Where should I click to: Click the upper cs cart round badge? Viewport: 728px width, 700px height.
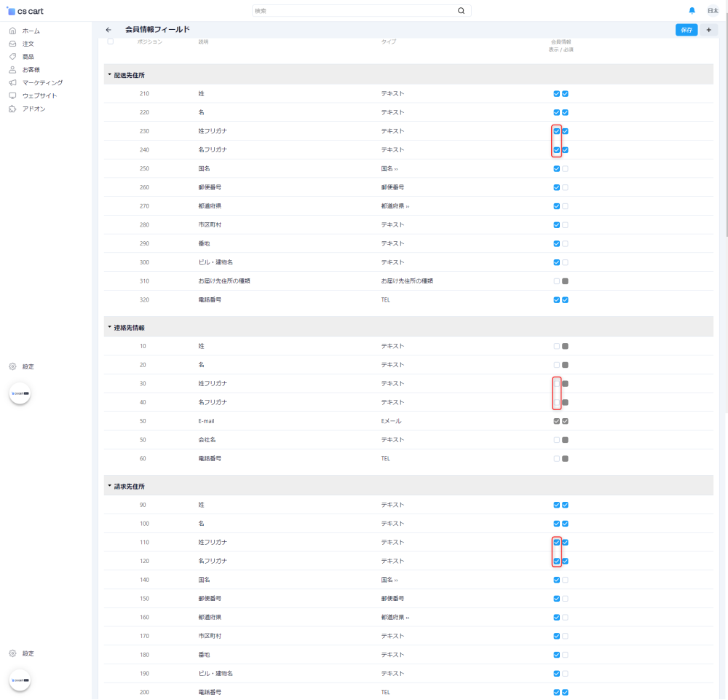[20, 393]
